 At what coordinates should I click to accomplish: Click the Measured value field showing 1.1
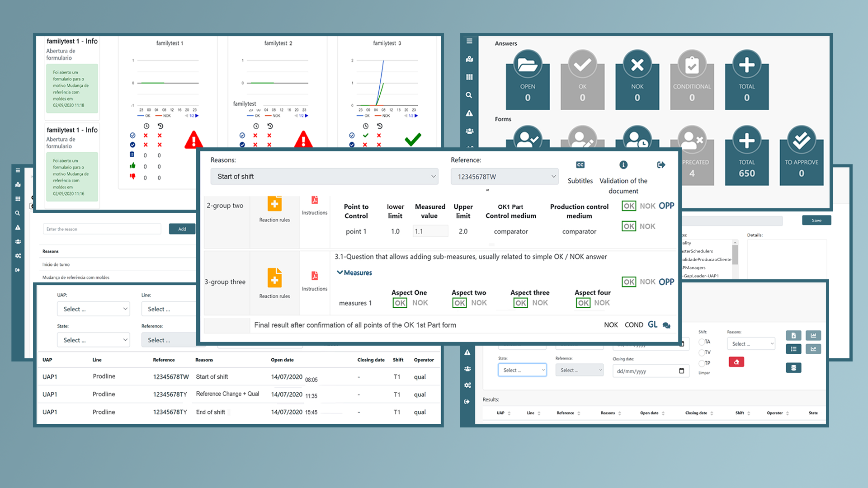pyautogui.click(x=430, y=231)
